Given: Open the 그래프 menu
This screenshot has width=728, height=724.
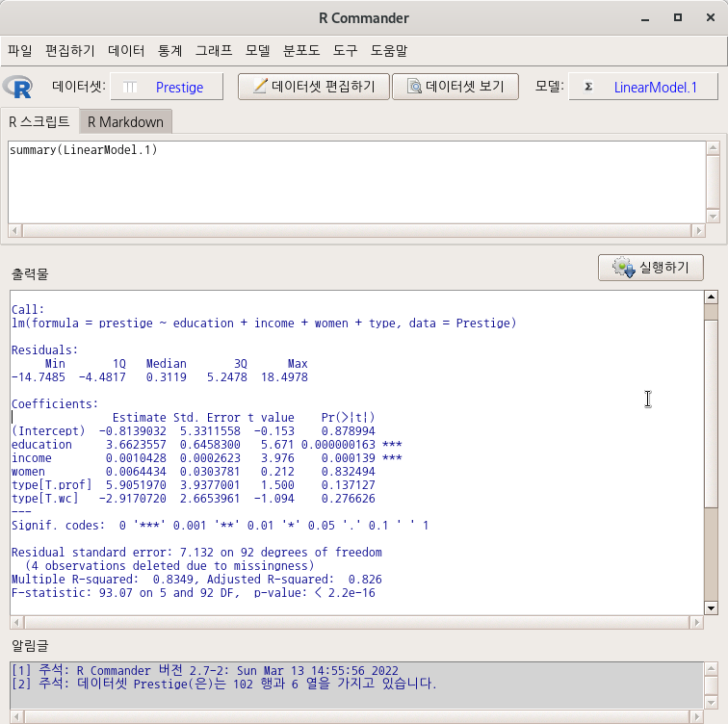Looking at the screenshot, I should [x=214, y=50].
